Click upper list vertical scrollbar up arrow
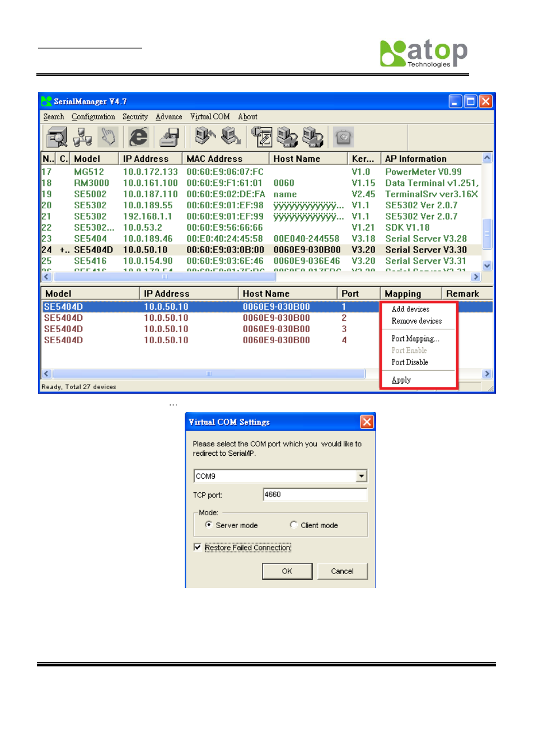 [487, 158]
